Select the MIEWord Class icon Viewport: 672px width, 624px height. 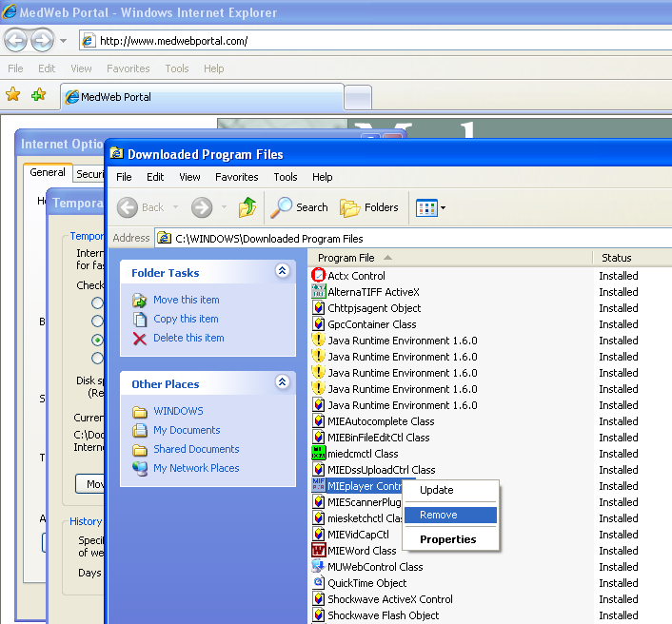(319, 551)
